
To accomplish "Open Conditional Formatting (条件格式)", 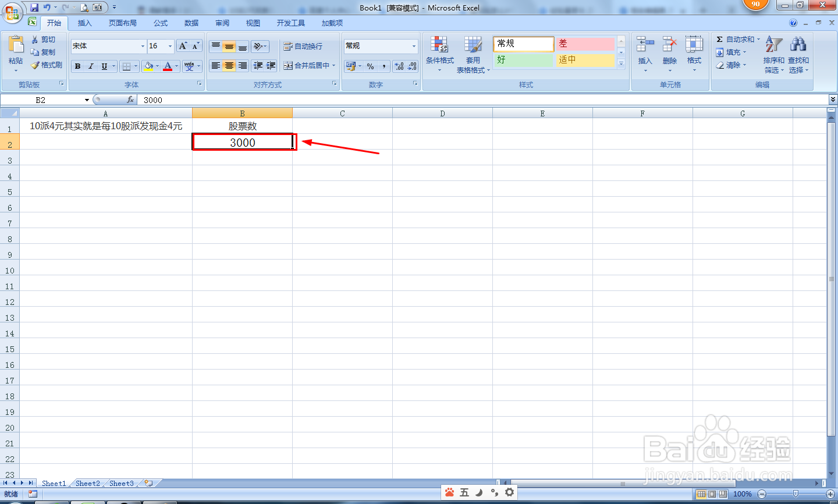I will pyautogui.click(x=439, y=54).
